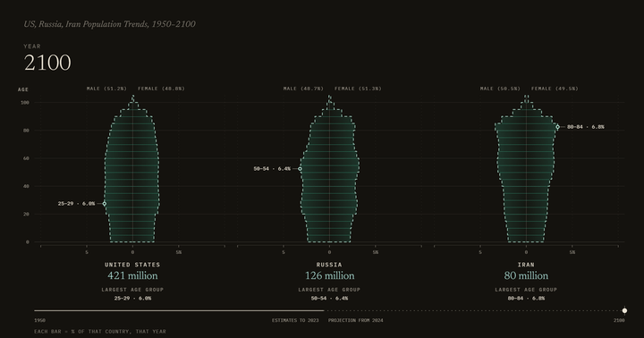
Task: Click the solid estimates portion of the timeline track
Action: [179, 310]
